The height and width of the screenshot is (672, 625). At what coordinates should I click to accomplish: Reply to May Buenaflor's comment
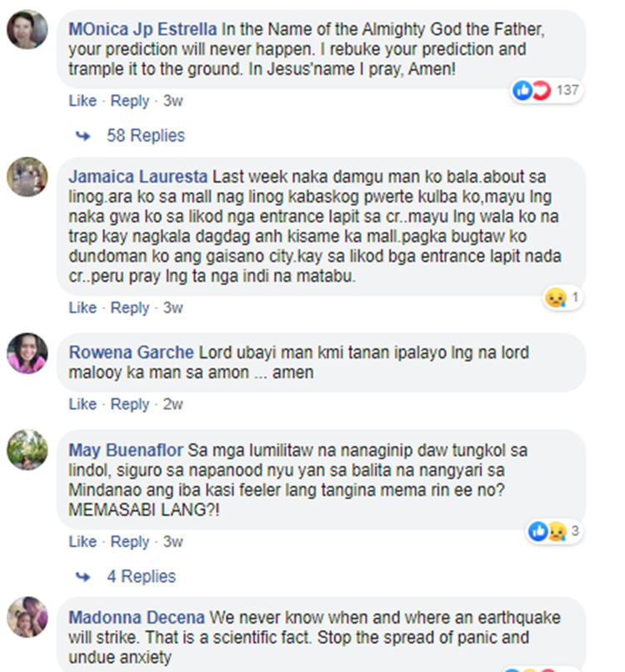(130, 541)
